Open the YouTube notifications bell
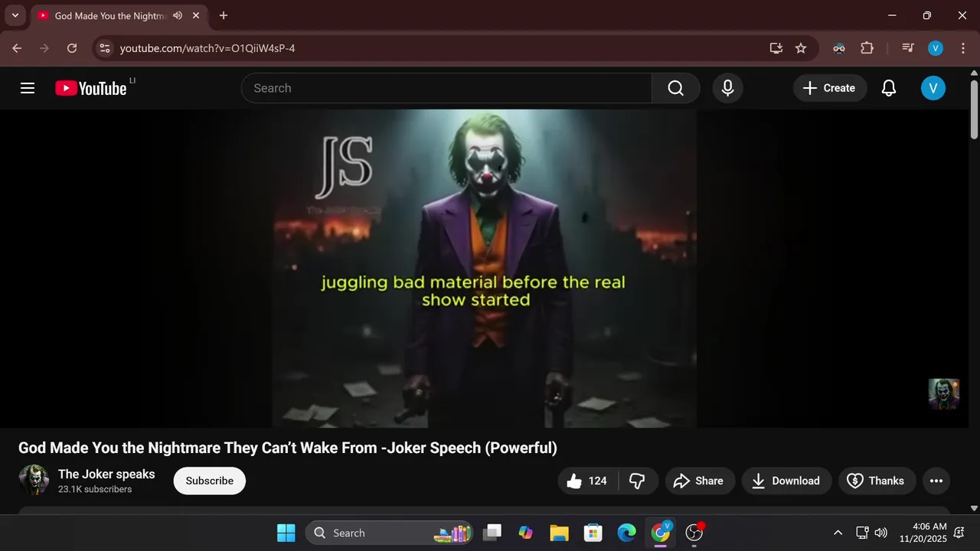980x551 pixels. coord(888,88)
